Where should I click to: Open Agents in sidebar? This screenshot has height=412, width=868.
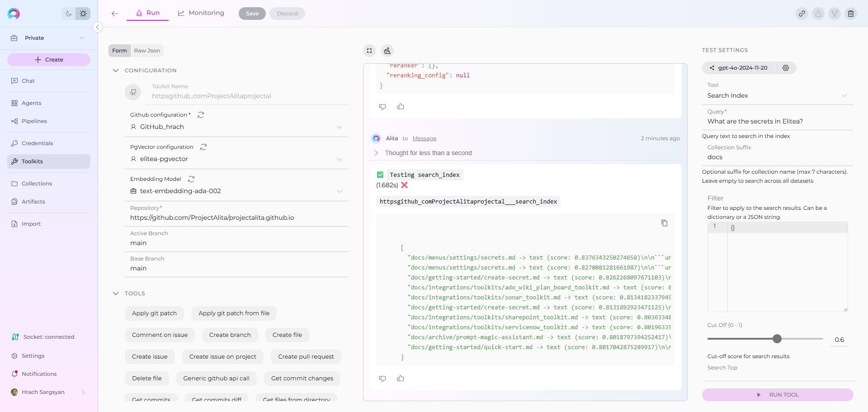point(49,103)
